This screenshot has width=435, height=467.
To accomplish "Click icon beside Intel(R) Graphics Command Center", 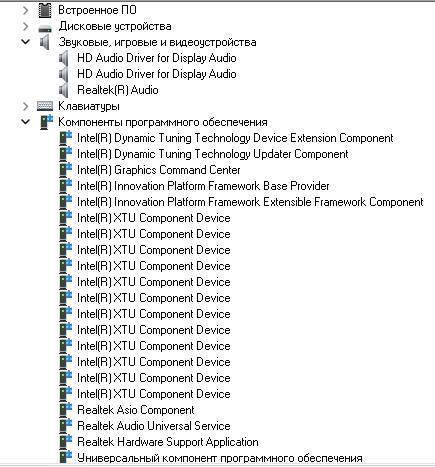I will (66, 170).
